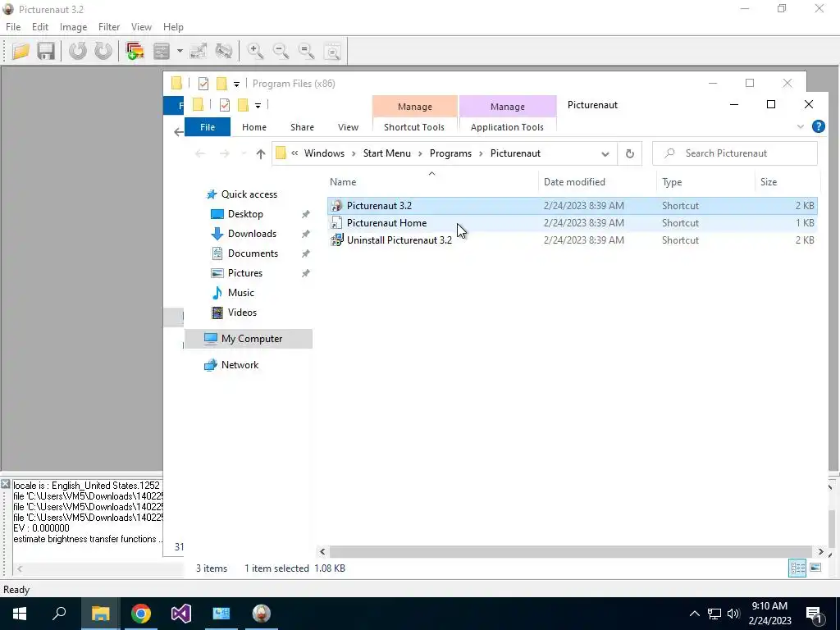
Task: Click the zoom out magnifier icon
Action: [281, 52]
